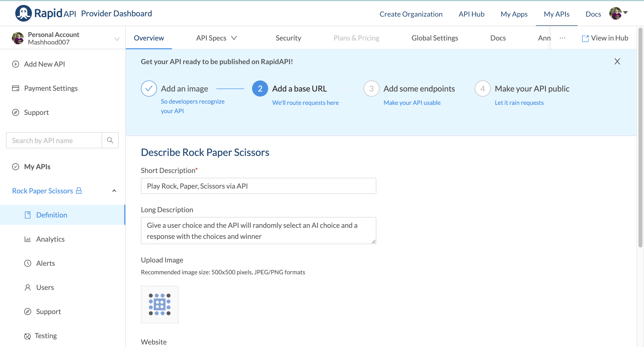The image size is (644, 347).
Task: Click the Users person icon
Action: tap(28, 287)
